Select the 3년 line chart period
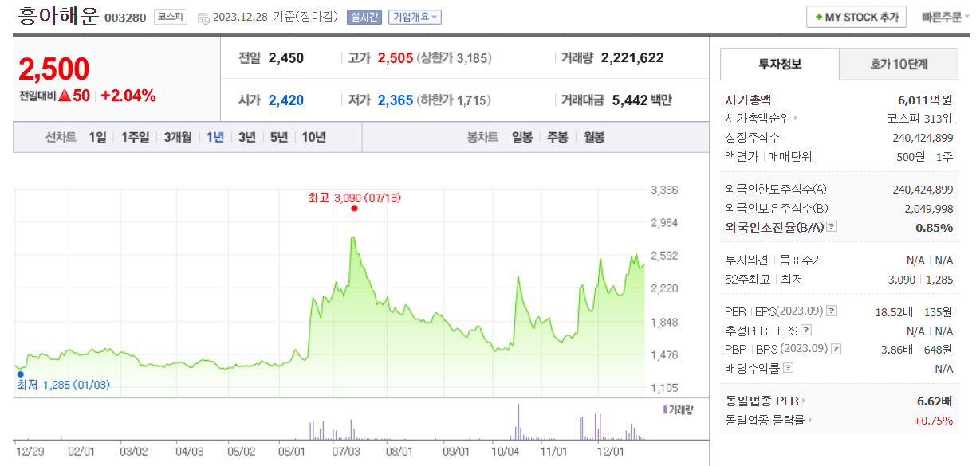Screen dimensions: 980x466 [247, 137]
